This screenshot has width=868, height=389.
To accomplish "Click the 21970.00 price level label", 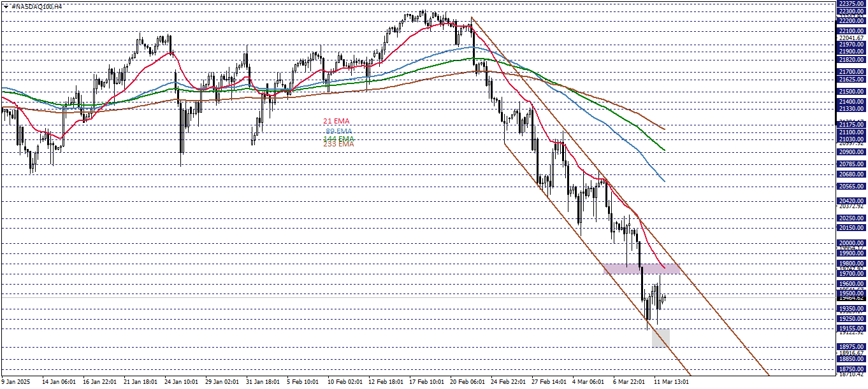I will [851, 44].
